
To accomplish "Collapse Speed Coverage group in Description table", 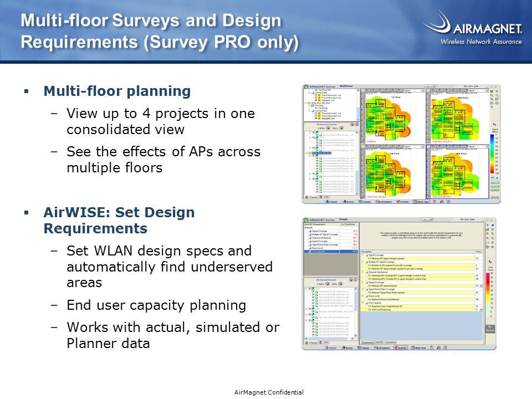I will pyautogui.click(x=362, y=282).
